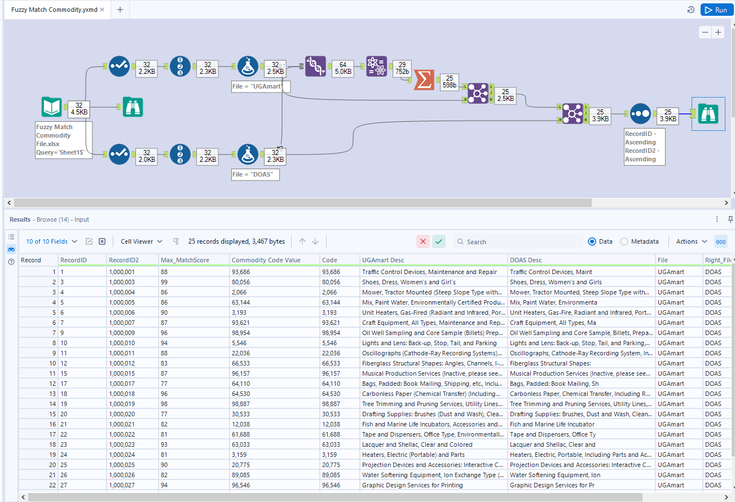The width and height of the screenshot is (735, 502).
Task: Select the upper Formula flask tool
Action: click(249, 67)
